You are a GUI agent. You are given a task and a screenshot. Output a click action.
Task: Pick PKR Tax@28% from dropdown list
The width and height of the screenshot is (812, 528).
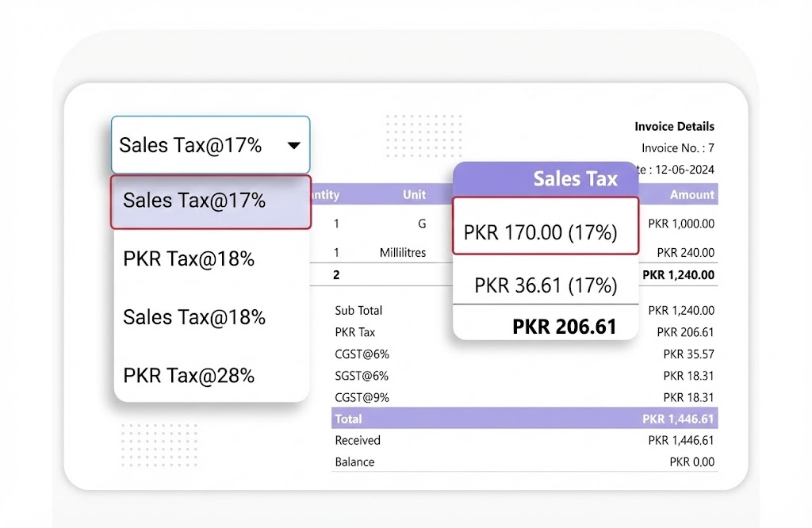click(x=189, y=375)
